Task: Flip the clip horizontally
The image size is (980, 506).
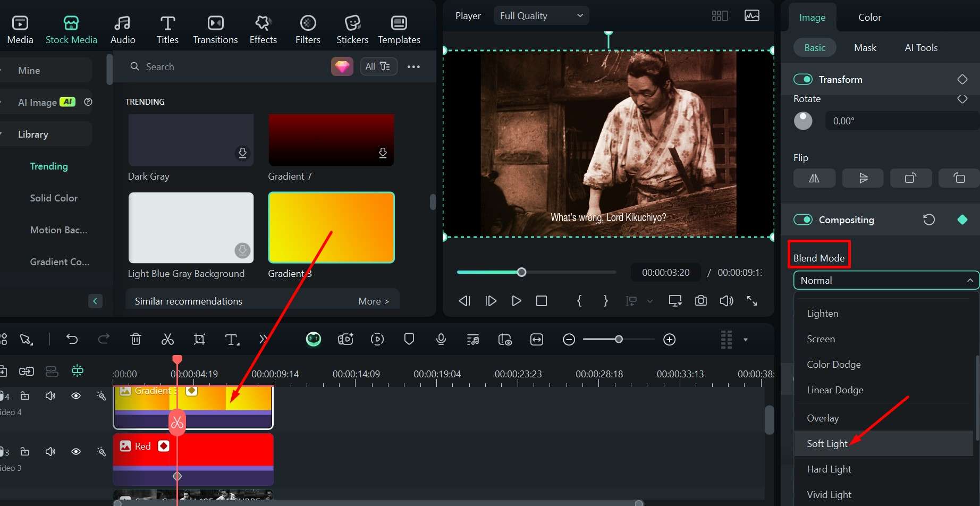Action: pyautogui.click(x=814, y=178)
